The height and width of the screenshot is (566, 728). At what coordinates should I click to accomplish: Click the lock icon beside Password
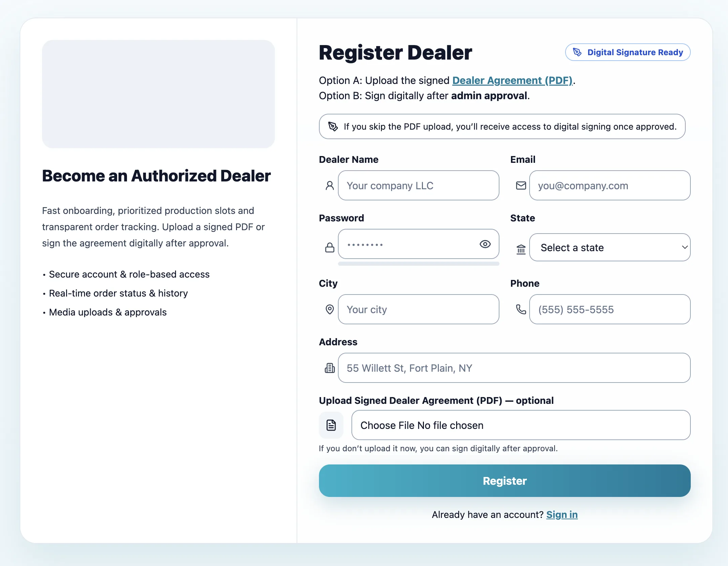tap(329, 244)
